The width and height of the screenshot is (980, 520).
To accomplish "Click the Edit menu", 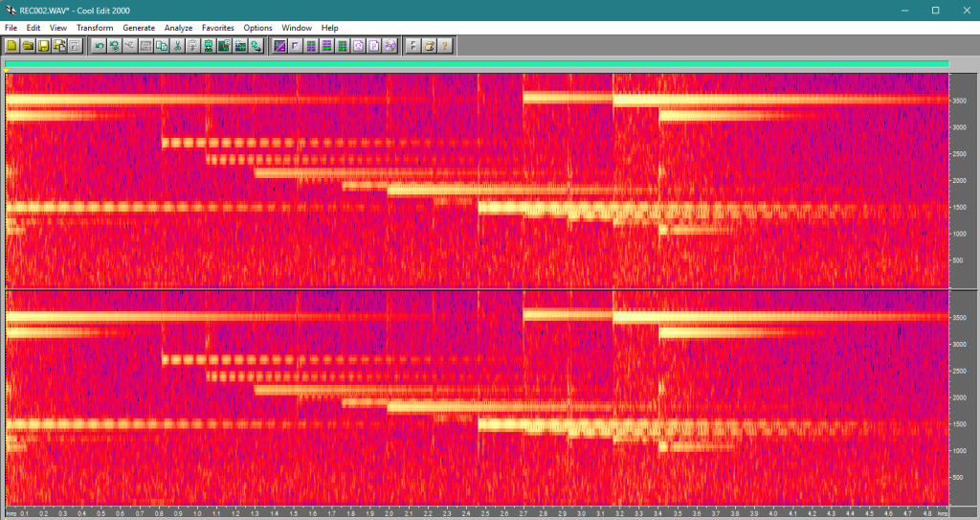I will coord(33,28).
